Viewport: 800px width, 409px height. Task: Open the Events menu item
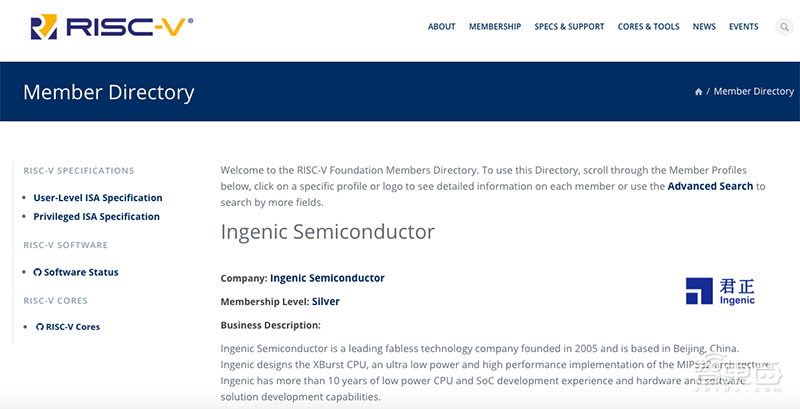(x=743, y=27)
